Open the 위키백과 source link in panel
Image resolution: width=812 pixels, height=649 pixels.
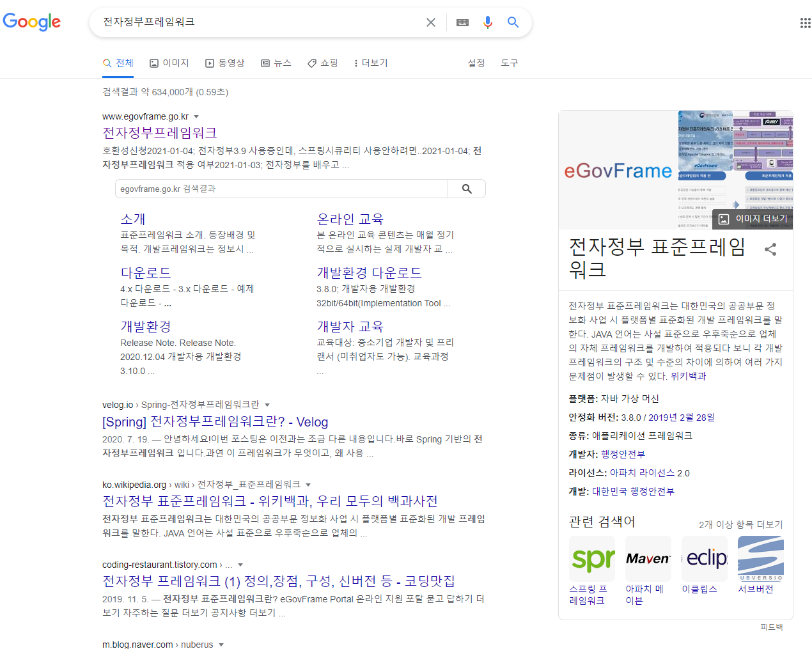(x=688, y=377)
